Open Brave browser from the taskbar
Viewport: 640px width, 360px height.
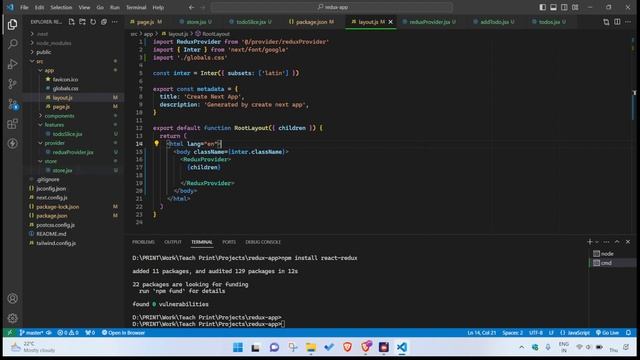(x=347, y=347)
